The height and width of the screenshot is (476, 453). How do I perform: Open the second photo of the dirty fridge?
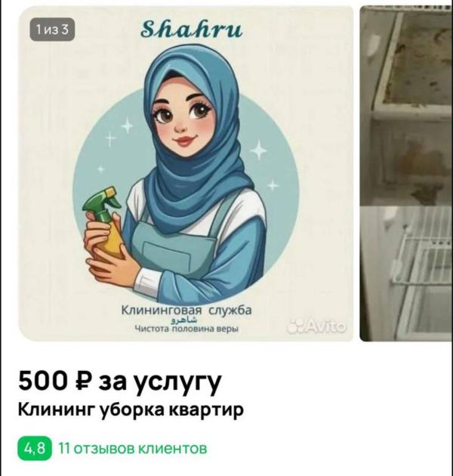(x=406, y=173)
